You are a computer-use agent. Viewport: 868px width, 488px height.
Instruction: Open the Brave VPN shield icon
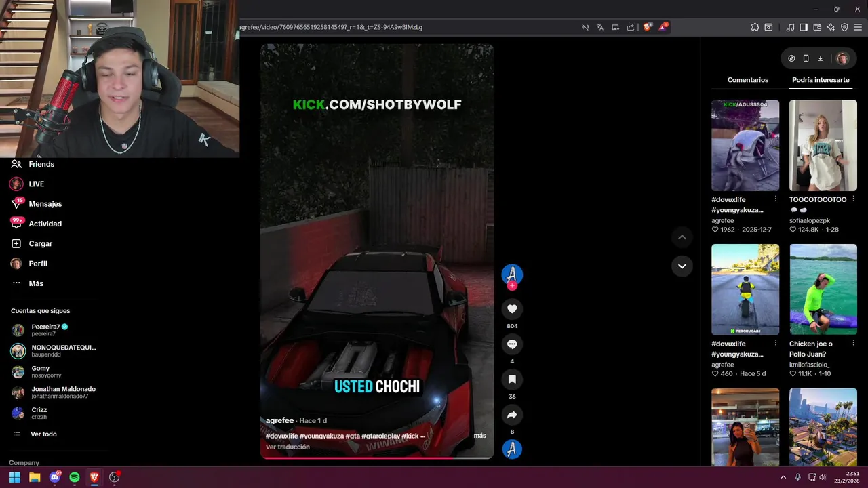tap(844, 27)
